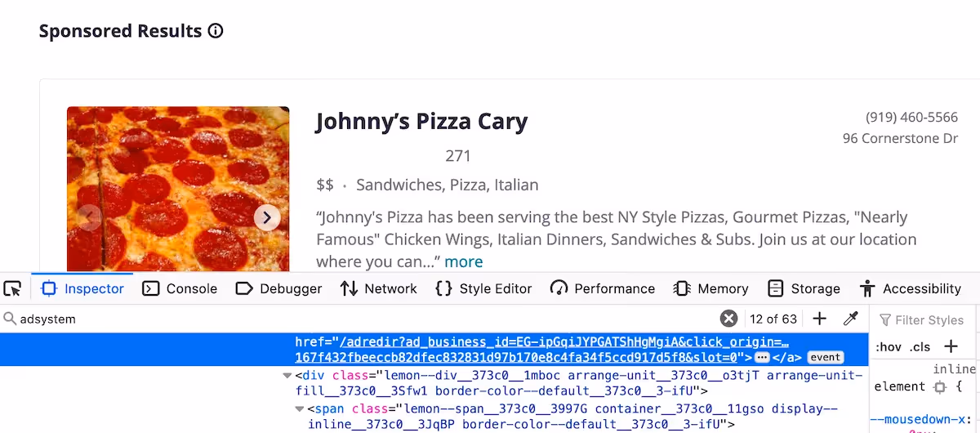This screenshot has width=980, height=433.
Task: Open the Johnny's Pizza Cary listing
Action: [x=421, y=122]
